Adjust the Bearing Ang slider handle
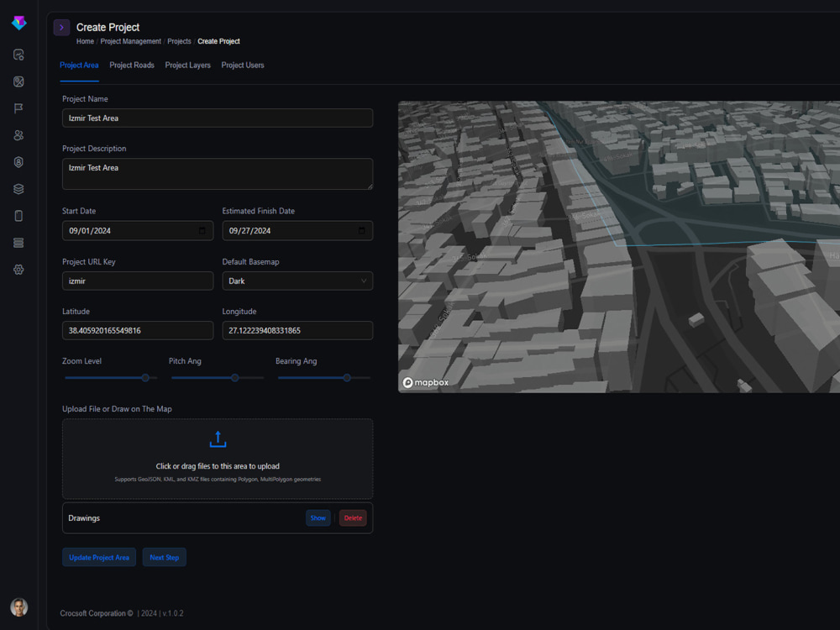Image resolution: width=840 pixels, height=630 pixels. pos(347,378)
